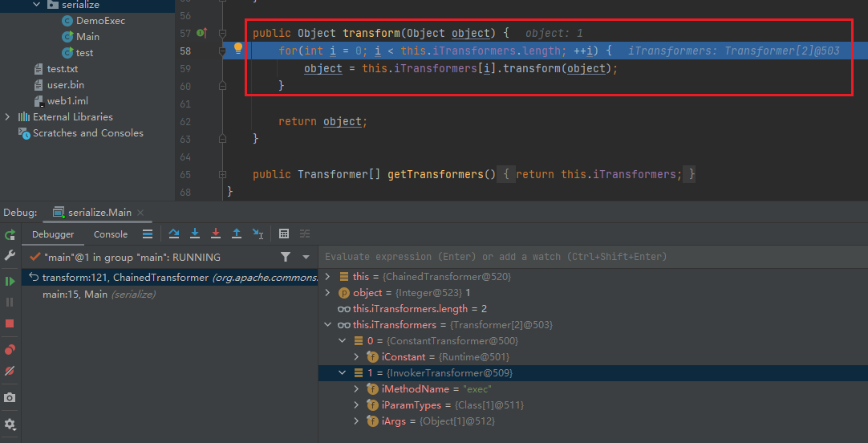This screenshot has height=443, width=868.
Task: Click the implements gutter icon on line 57
Action: tap(201, 33)
